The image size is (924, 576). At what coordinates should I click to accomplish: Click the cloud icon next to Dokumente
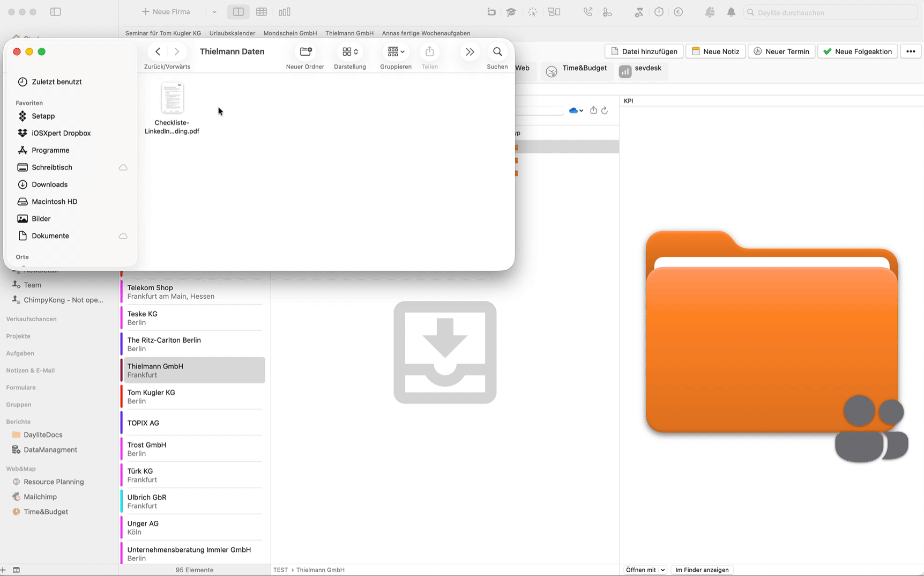click(x=123, y=236)
